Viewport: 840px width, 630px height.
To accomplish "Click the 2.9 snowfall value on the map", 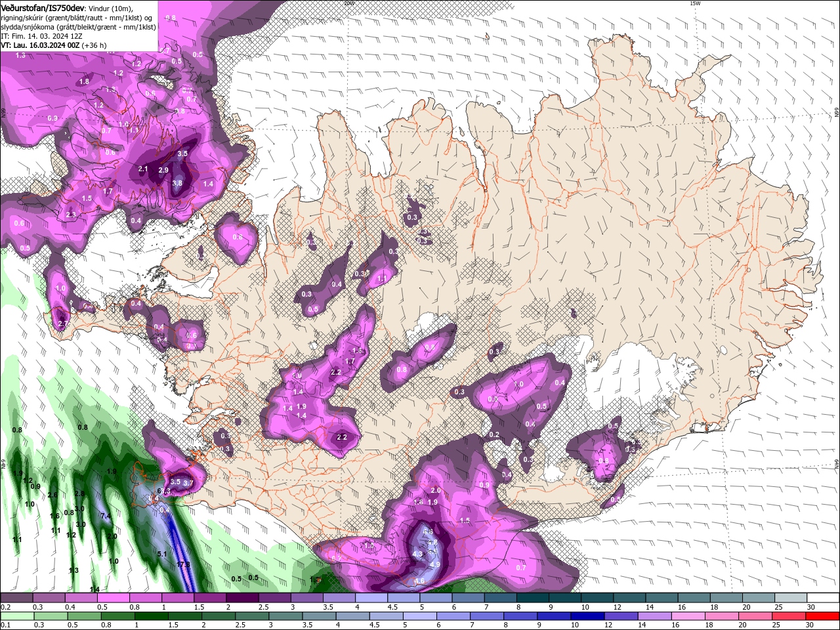I will [163, 170].
